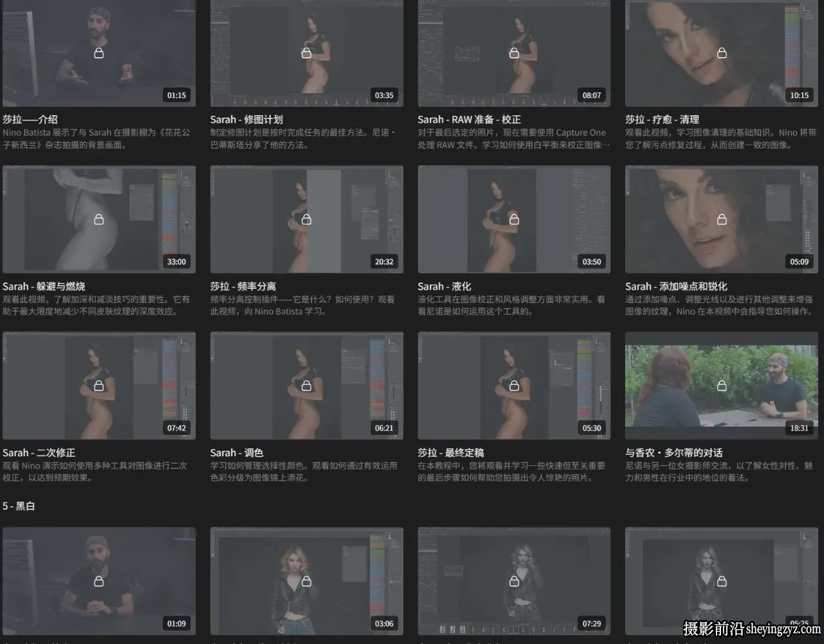Open the Sarah - 躲避与燃烧 title
The width and height of the screenshot is (824, 644).
(44, 286)
